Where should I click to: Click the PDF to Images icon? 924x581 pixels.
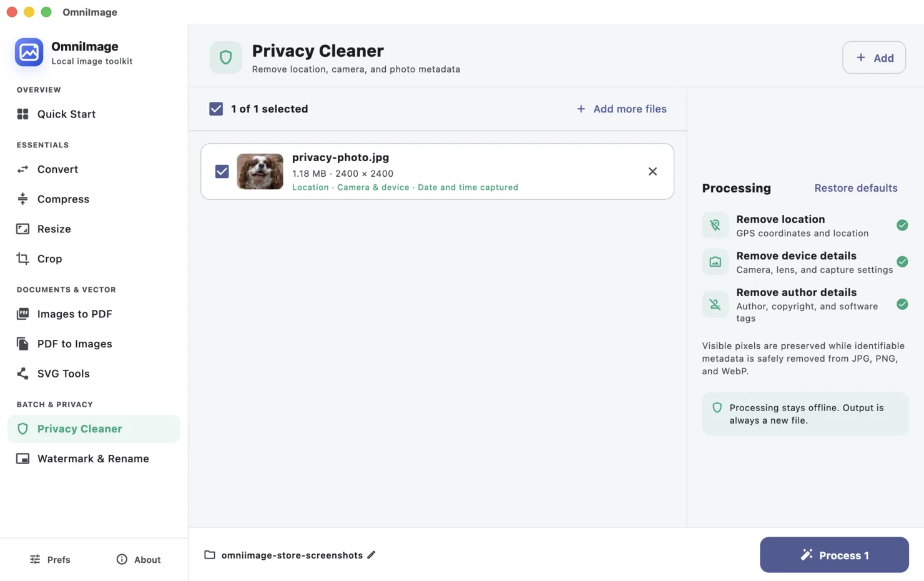tap(23, 344)
